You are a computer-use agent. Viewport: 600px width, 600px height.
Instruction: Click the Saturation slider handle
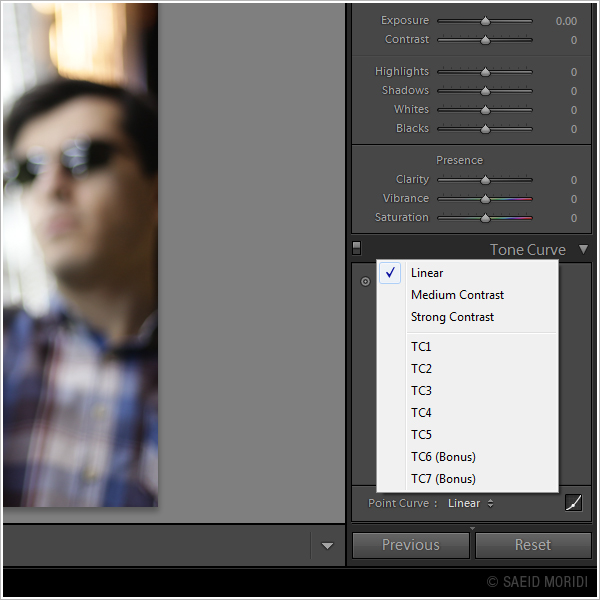tap(486, 218)
